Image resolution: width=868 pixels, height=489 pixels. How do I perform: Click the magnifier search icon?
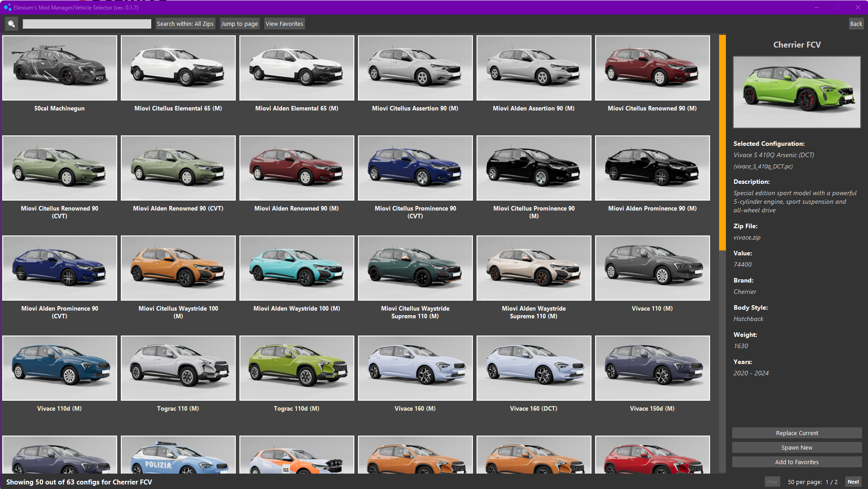(11, 24)
